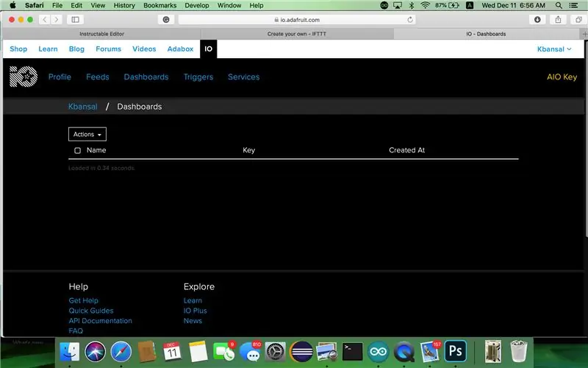Open the Safari compass icon in the Dock
Viewport: 588px width, 368px height.
121,353
